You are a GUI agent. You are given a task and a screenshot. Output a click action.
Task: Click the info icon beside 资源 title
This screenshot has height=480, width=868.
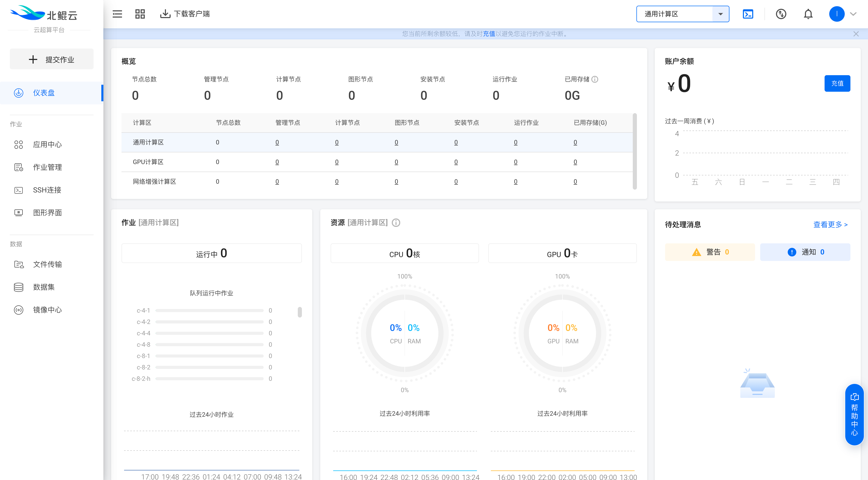point(396,223)
